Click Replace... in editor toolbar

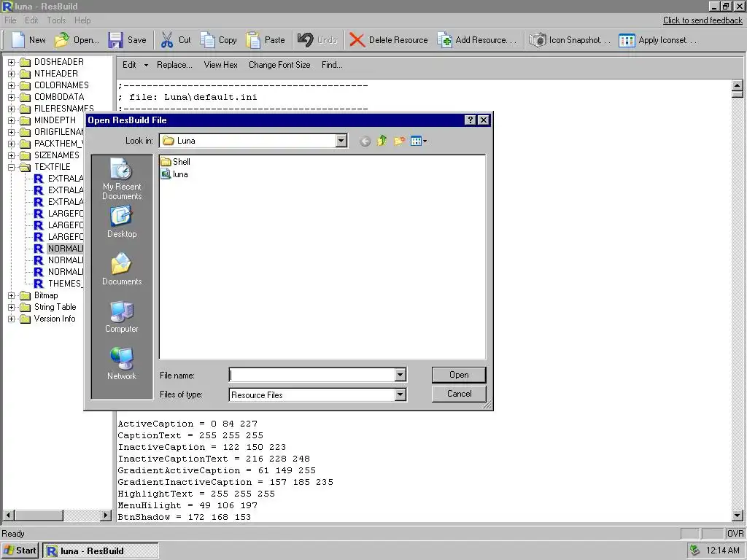[x=174, y=65]
